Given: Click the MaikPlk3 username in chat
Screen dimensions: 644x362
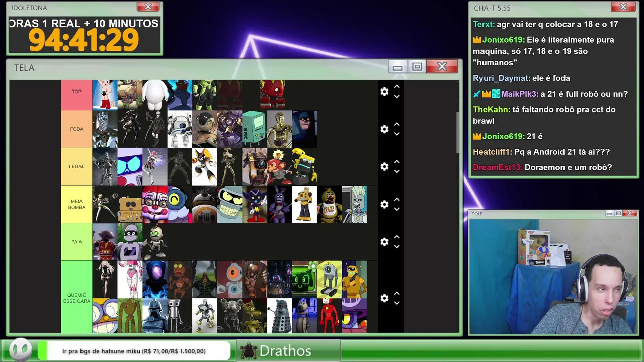Looking at the screenshot, I should click(519, 94).
